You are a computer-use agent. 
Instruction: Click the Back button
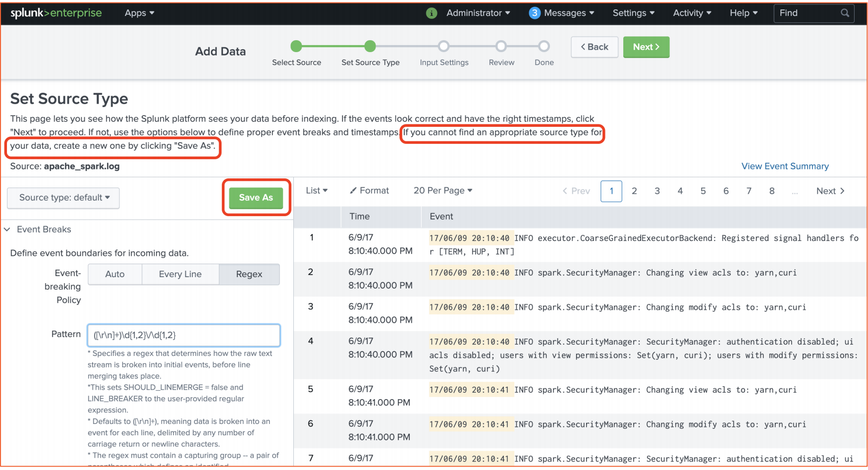tap(595, 47)
